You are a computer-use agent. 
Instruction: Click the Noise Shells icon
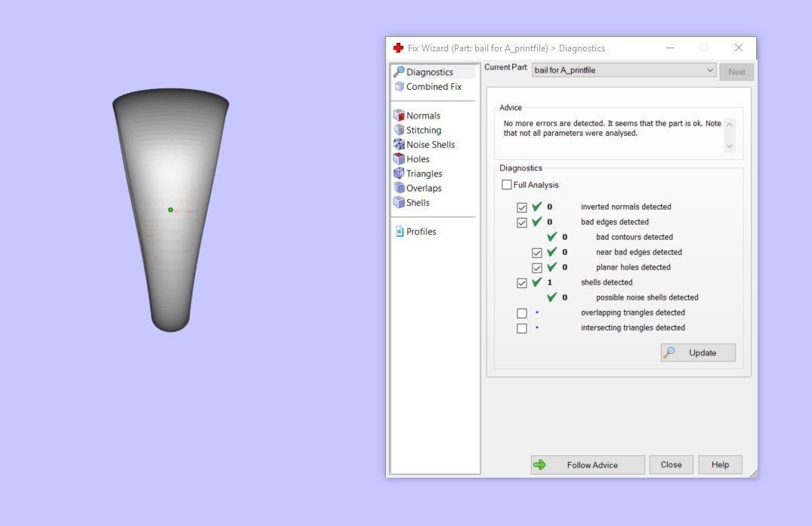coord(399,144)
